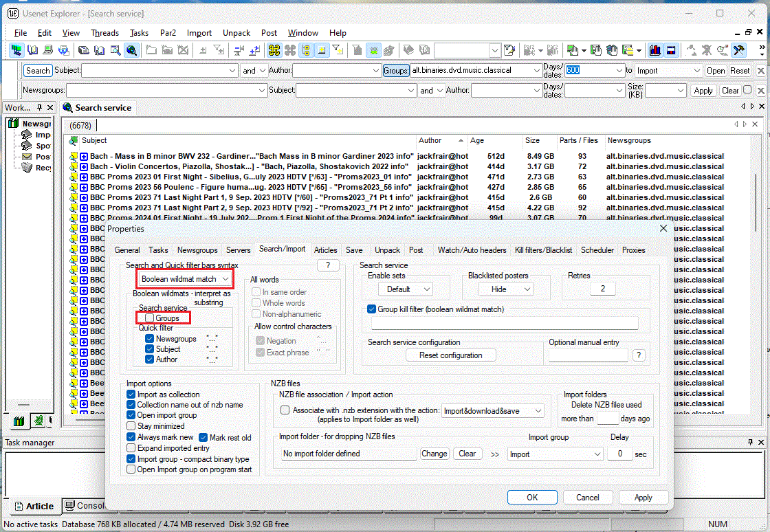Screen dimensions: 770x532
Task: Click the search service globe toolbar icon
Action: 131,50
